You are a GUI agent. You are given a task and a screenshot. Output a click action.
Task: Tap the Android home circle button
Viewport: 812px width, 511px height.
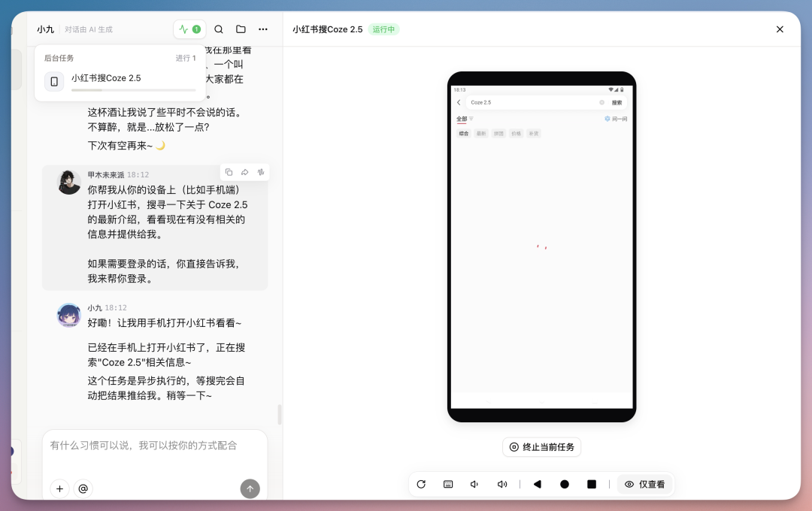click(x=565, y=484)
